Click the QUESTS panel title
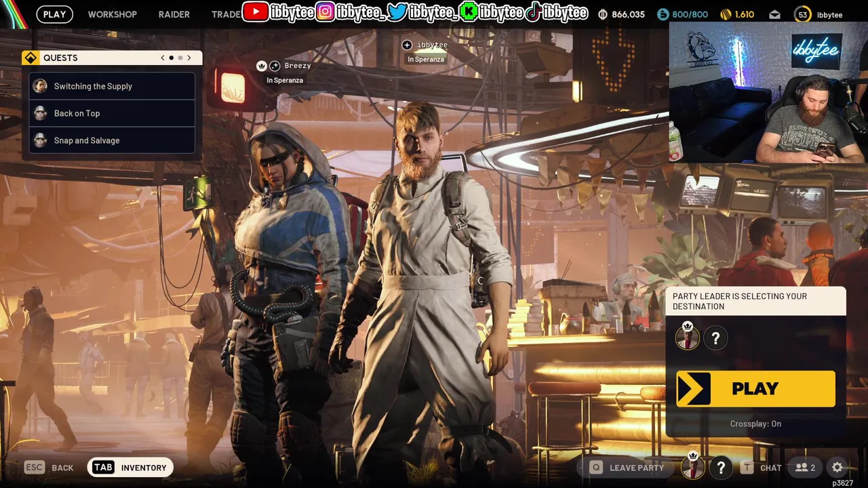Image resolution: width=868 pixels, height=488 pixels. (60, 58)
